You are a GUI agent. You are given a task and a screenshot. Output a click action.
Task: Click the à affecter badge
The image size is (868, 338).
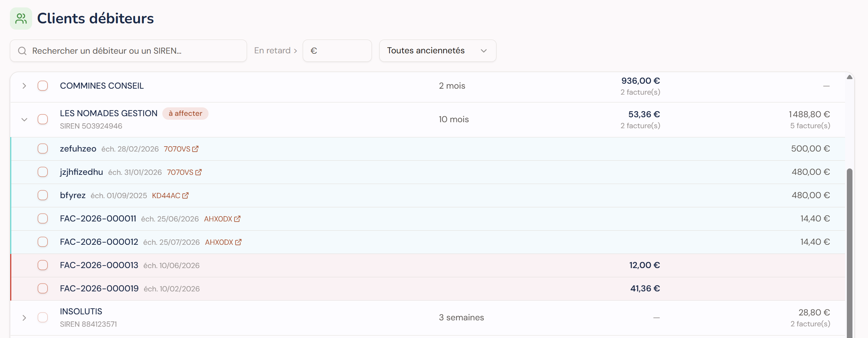pyautogui.click(x=185, y=113)
